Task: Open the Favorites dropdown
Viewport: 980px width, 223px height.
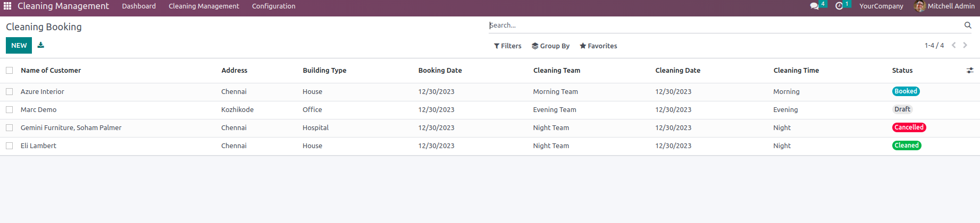Action: point(598,46)
